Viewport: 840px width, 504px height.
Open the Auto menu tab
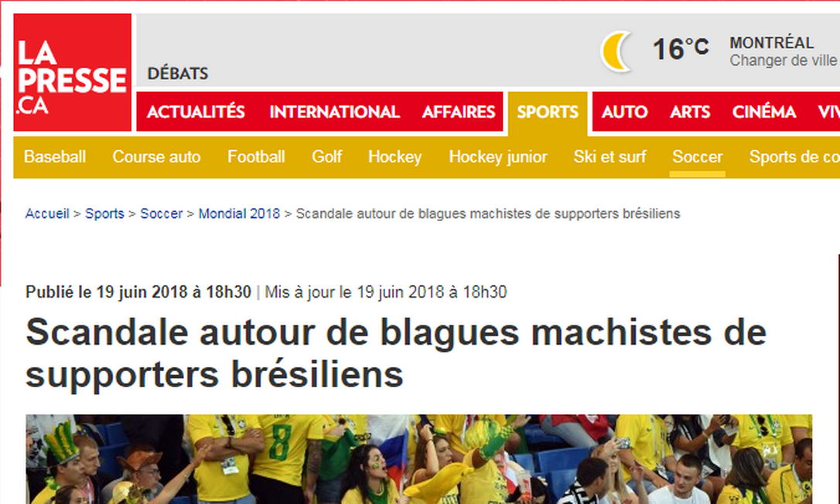coord(625,112)
